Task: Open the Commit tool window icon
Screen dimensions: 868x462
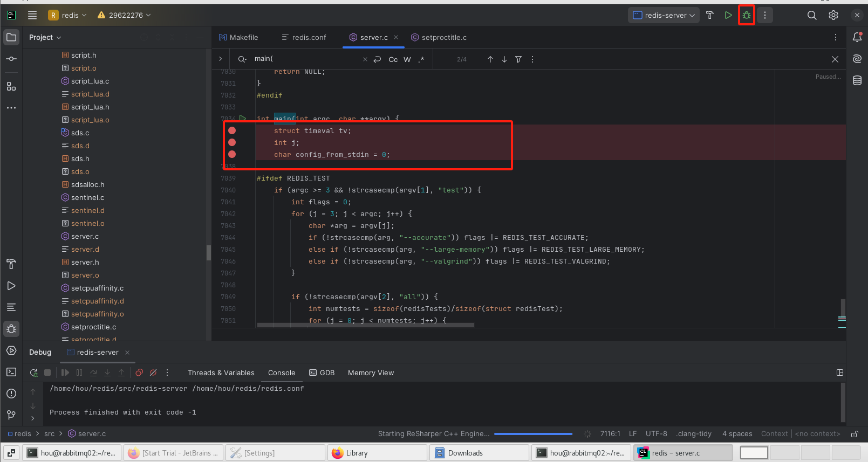Action: click(11, 59)
